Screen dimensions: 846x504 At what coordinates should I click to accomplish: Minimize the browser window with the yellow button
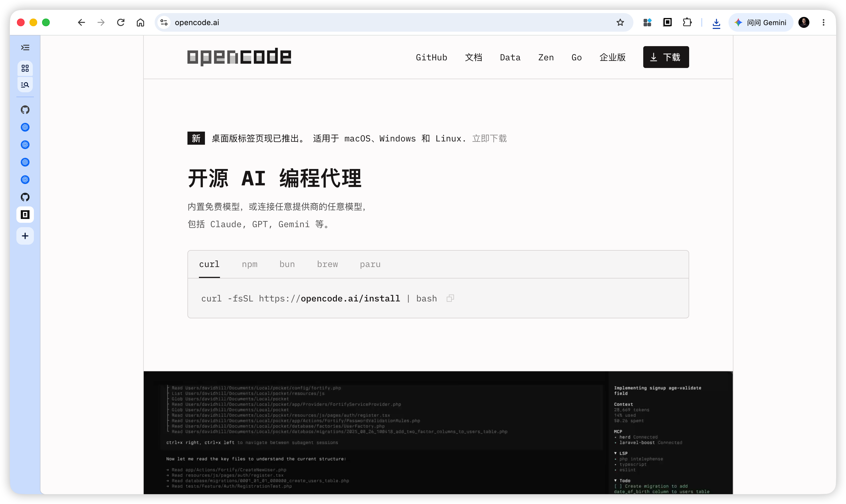pyautogui.click(x=33, y=22)
